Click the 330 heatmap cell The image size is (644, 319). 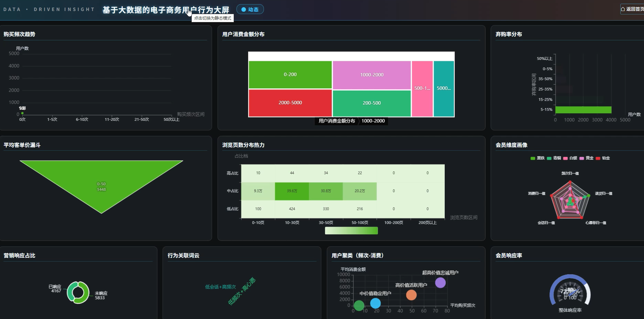coord(326,209)
